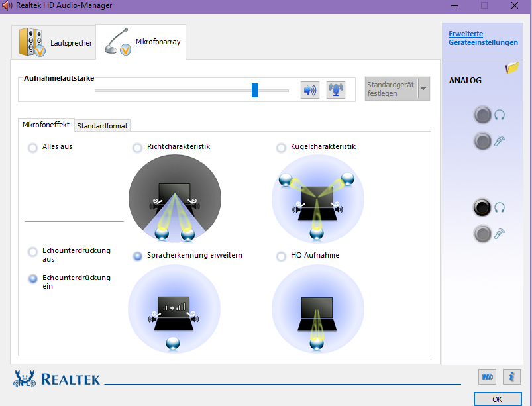This screenshot has width=532, height=406.
Task: Minimize the Audio-Manager window
Action: coord(454,6)
